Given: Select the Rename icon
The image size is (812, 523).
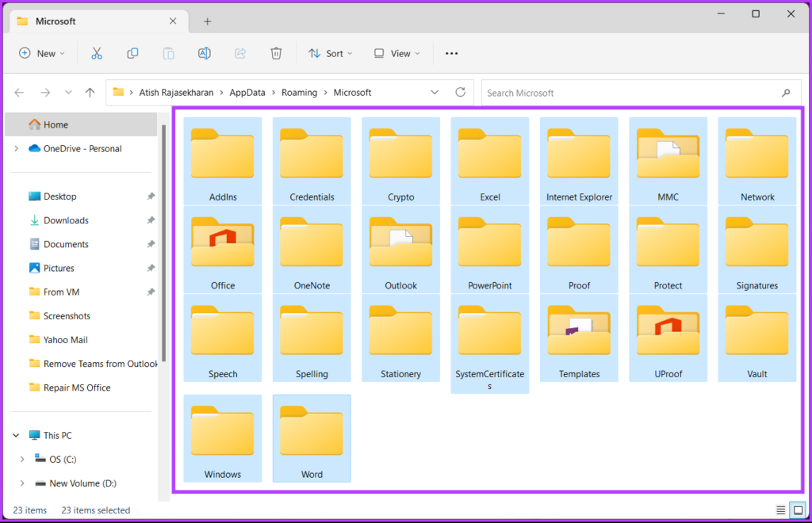Looking at the screenshot, I should [x=204, y=53].
